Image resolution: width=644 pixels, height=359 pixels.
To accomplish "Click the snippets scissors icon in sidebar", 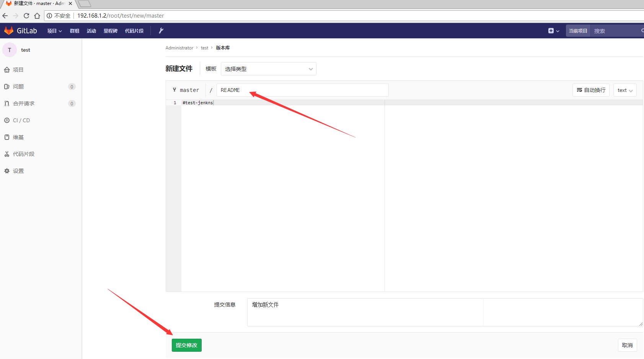I will click(7, 154).
